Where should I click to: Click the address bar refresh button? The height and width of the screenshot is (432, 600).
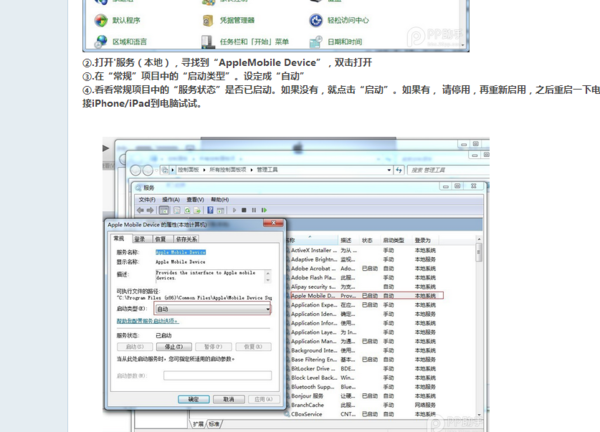(399, 170)
